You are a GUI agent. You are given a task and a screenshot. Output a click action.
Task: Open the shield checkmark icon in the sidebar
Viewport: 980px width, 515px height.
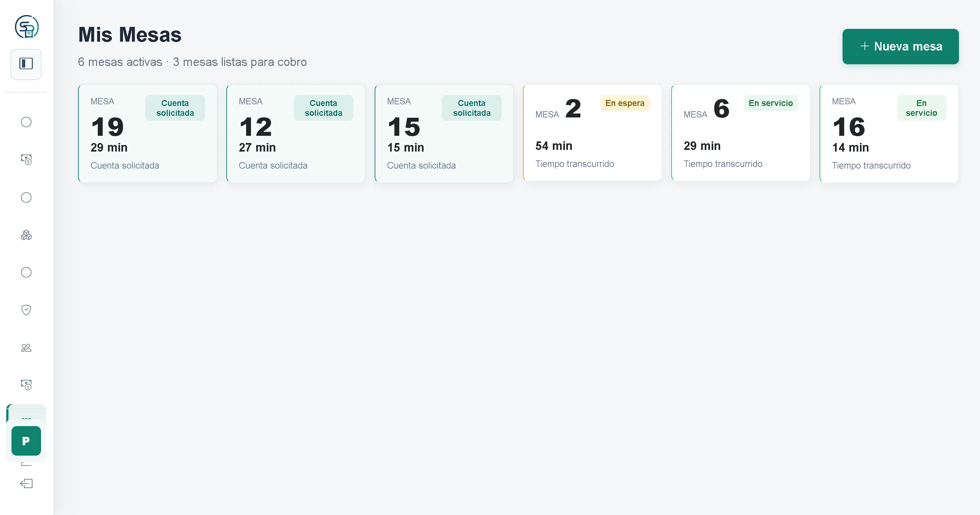point(26,310)
